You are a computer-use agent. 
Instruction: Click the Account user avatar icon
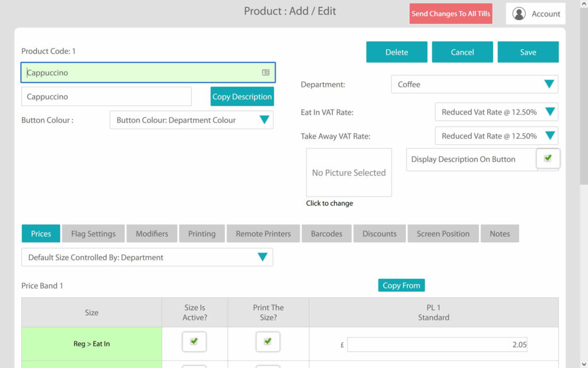[519, 14]
